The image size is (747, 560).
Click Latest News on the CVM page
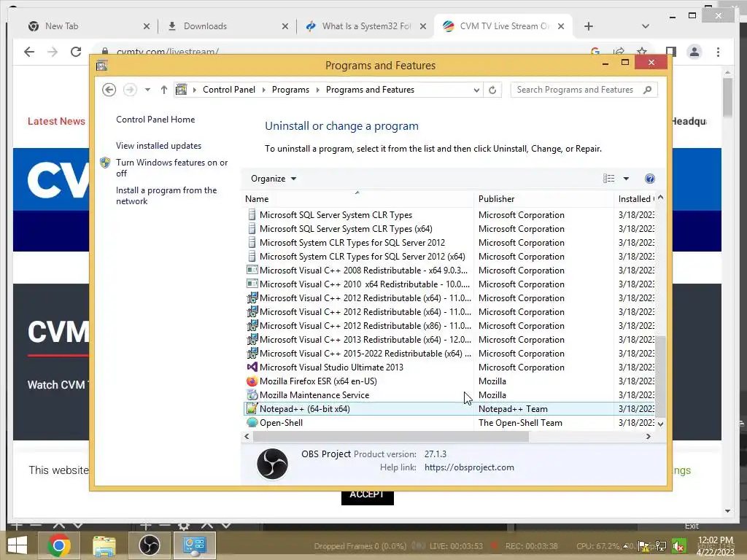56,121
